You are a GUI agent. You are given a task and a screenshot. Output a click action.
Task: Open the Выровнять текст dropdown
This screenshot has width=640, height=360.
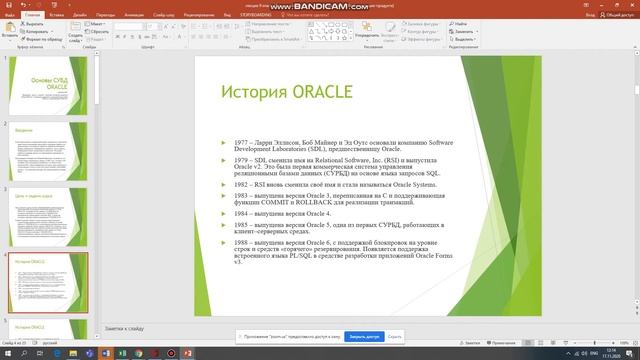265,31
